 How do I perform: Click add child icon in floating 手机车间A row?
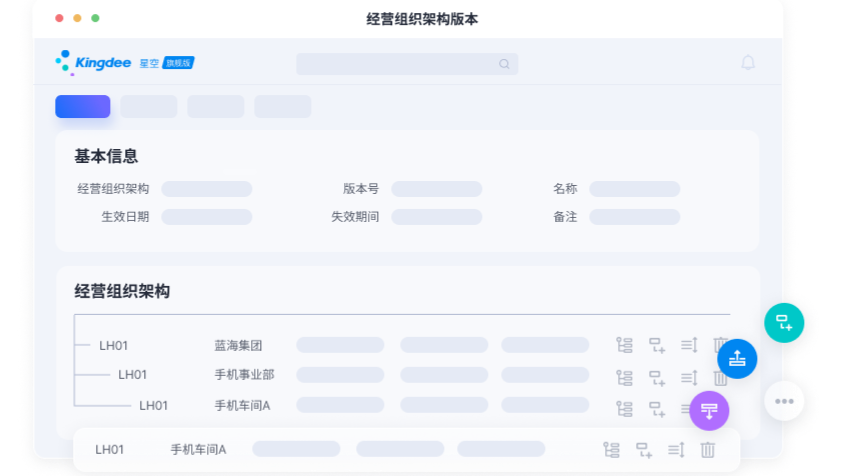[x=644, y=450]
